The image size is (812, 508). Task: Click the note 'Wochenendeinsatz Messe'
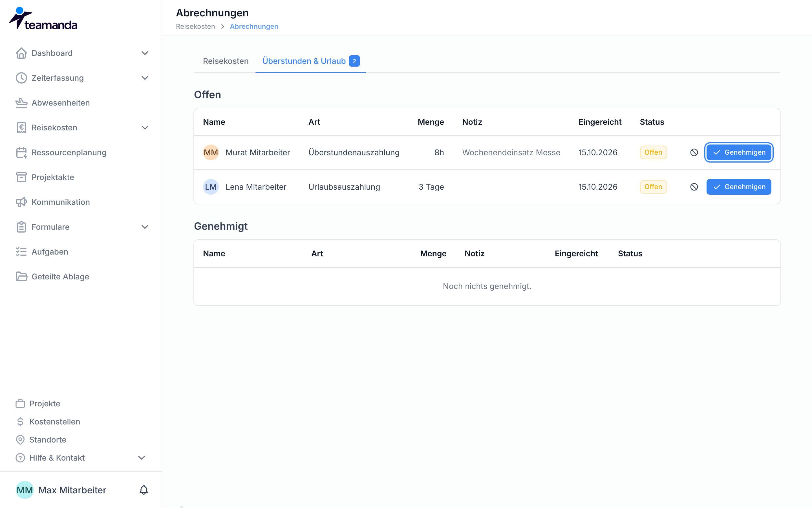(x=511, y=152)
